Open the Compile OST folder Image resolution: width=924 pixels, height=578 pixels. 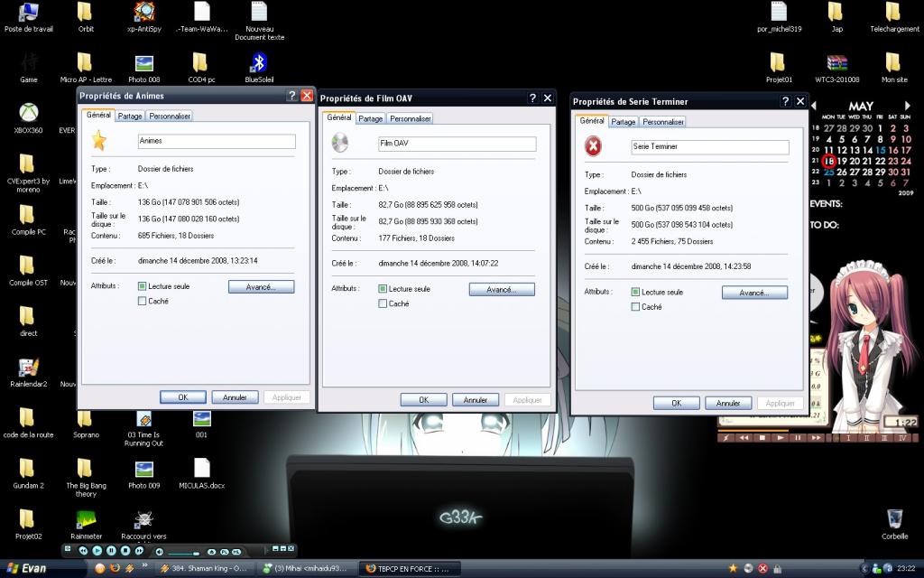28,271
